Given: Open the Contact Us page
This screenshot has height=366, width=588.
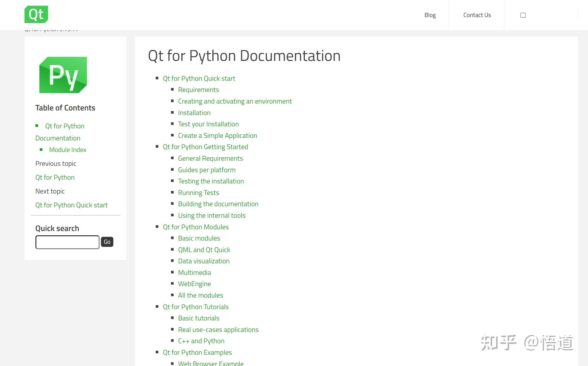Looking at the screenshot, I should click(x=477, y=15).
